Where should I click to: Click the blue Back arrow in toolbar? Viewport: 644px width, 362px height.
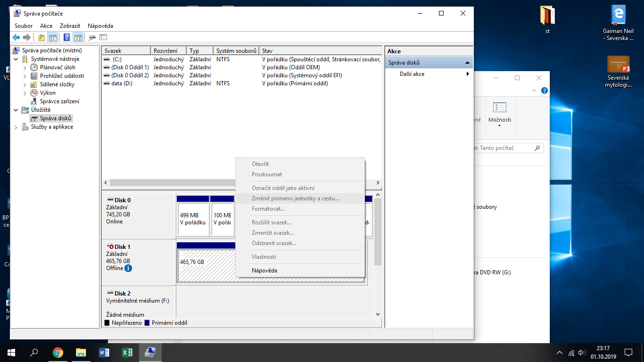coord(16,38)
